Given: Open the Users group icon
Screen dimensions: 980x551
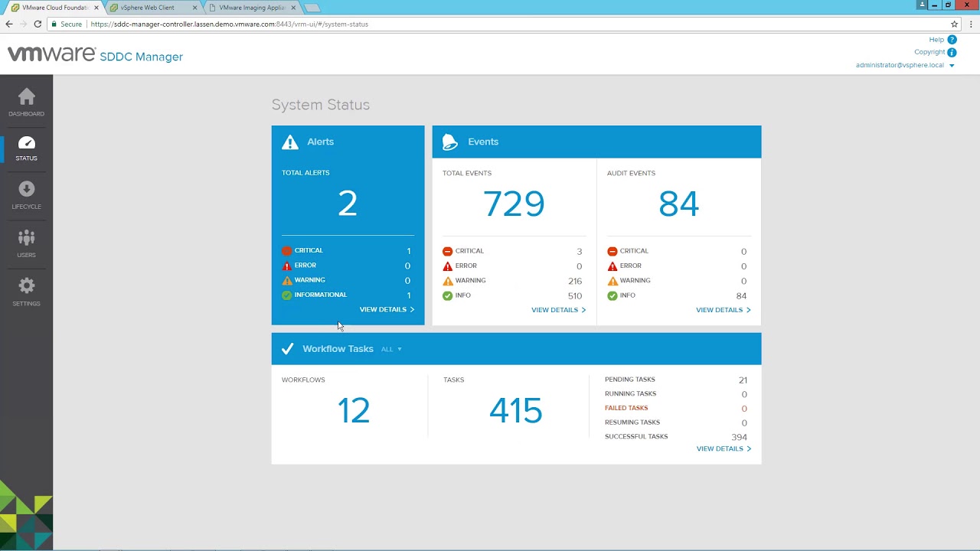Looking at the screenshot, I should [26, 238].
